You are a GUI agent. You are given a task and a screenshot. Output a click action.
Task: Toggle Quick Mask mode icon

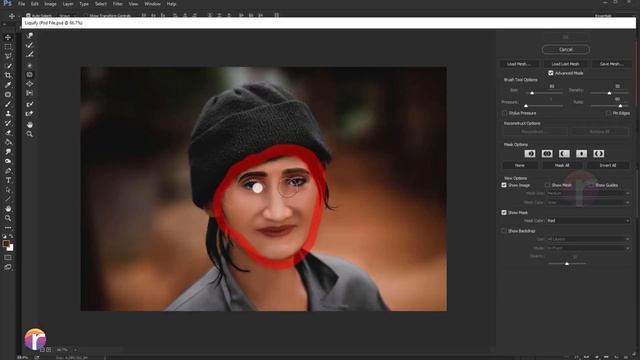pos(8,258)
